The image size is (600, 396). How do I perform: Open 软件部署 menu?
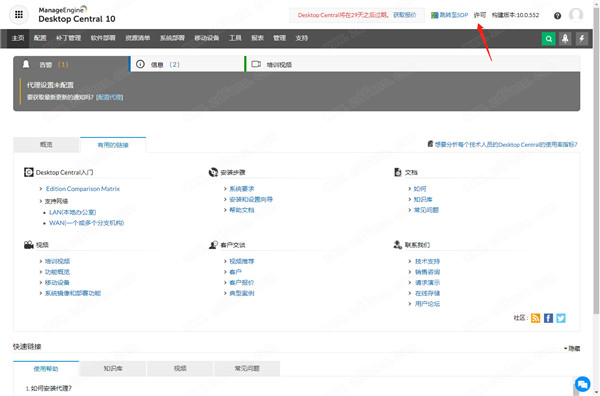(103, 38)
